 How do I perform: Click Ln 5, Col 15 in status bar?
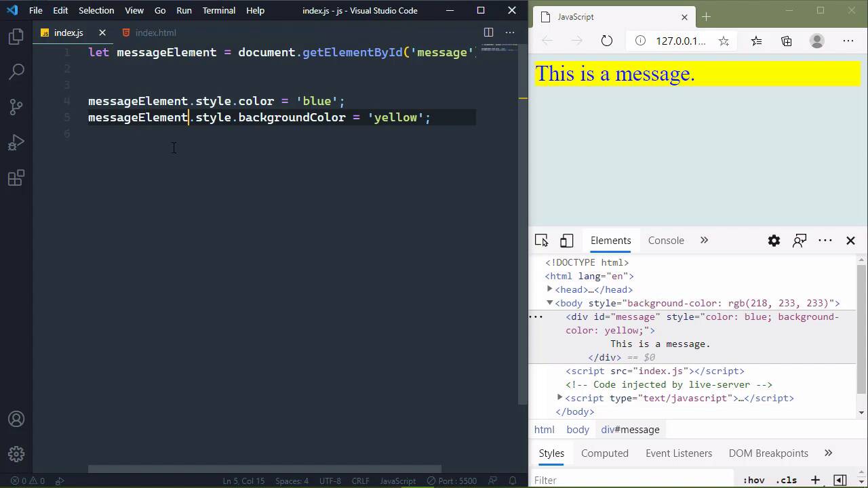click(x=243, y=481)
